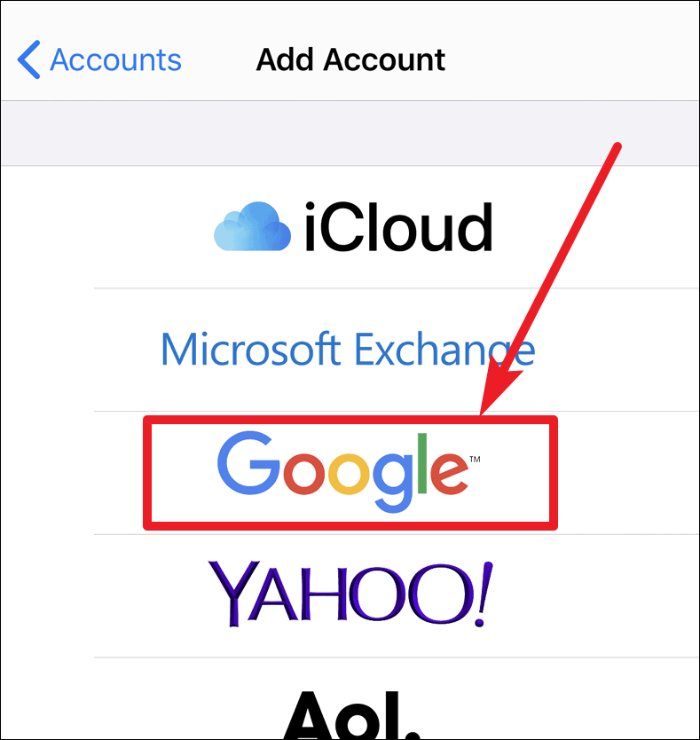Viewport: 700px width, 740px height.
Task: Click the Add Account title
Action: click(350, 60)
